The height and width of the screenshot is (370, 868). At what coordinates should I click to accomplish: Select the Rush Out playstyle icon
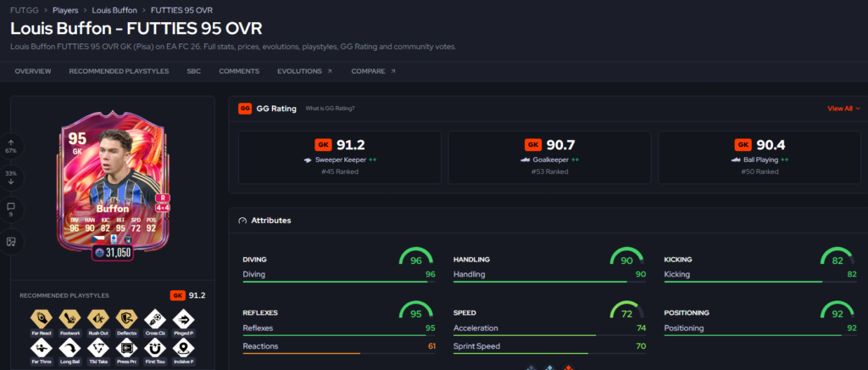pyautogui.click(x=98, y=319)
